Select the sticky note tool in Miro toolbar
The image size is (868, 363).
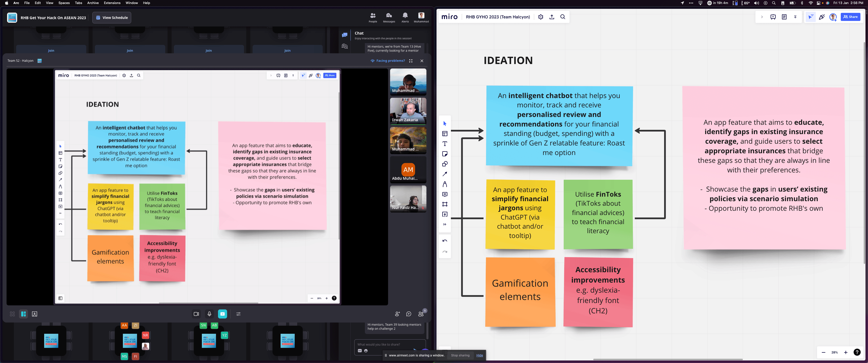445,154
